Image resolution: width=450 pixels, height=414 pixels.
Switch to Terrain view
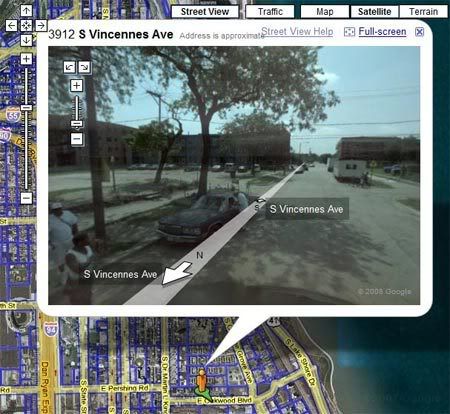click(x=423, y=12)
